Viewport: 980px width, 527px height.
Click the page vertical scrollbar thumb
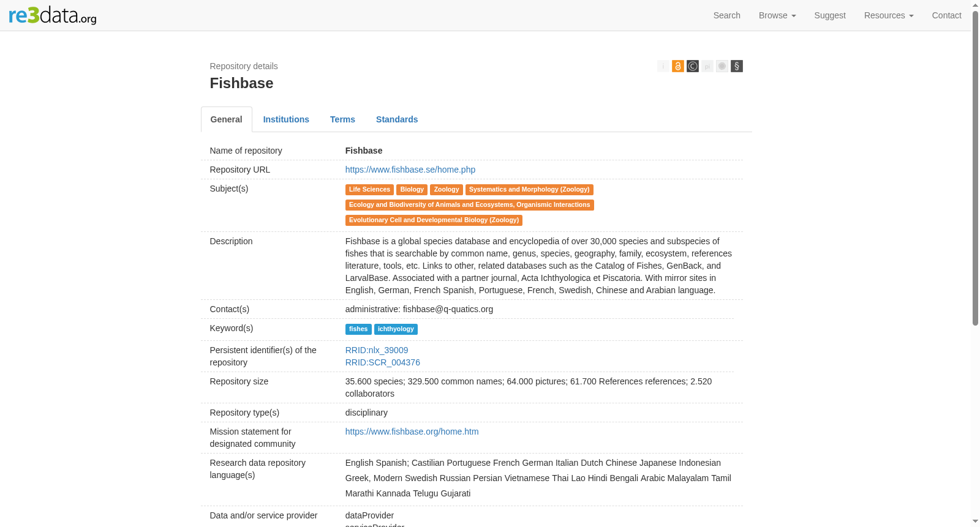tap(975, 168)
